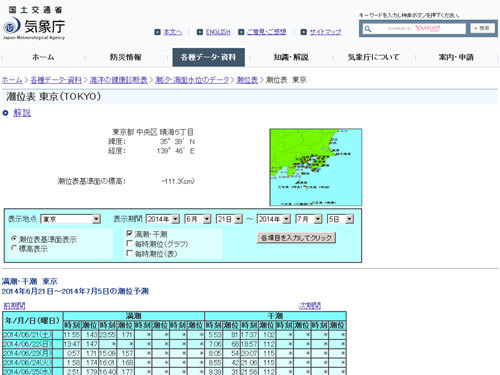The width and height of the screenshot is (500, 375).
Task: Expand the end day 5日 dropdown
Action: 340,219
